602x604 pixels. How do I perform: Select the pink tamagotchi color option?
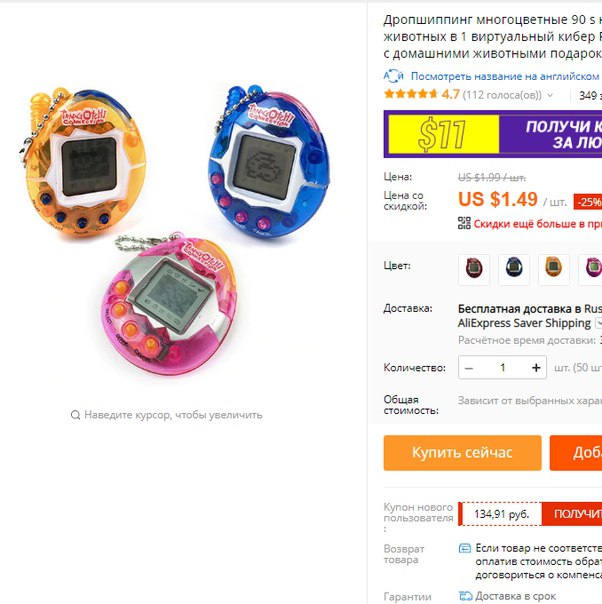pos(591,269)
